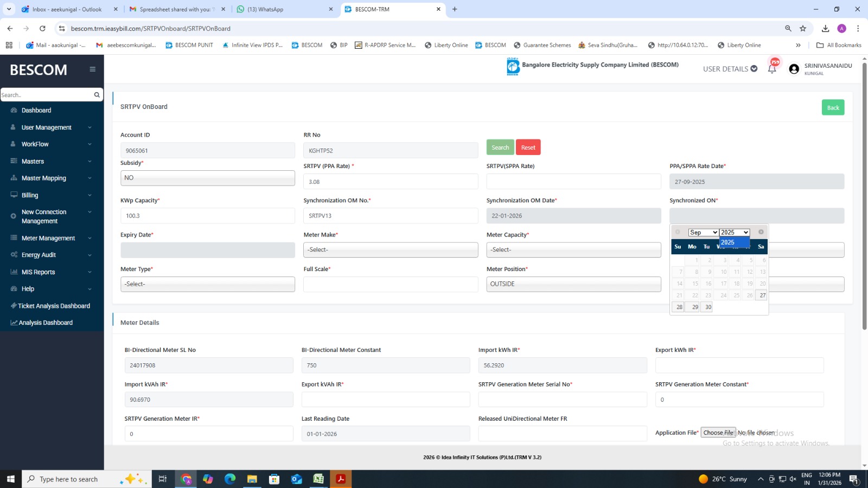Open the calendar month dropdown
This screenshot has height=488, width=868.
703,233
